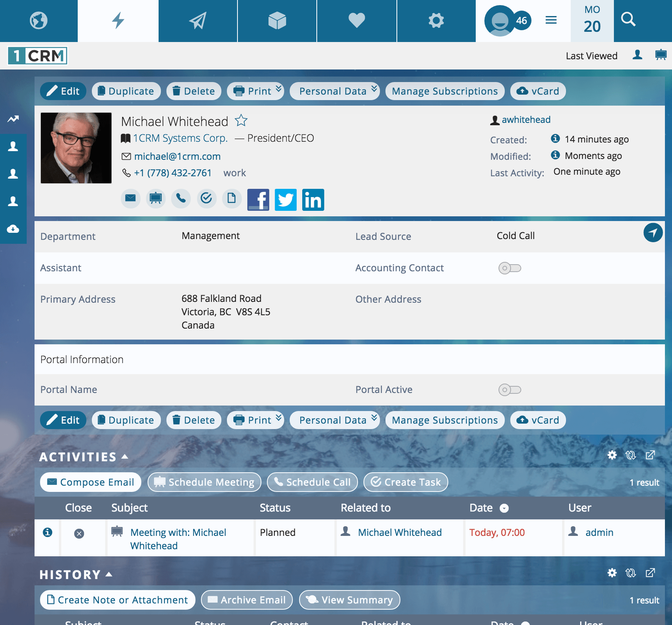Close the Meeting with Michael Whitehead activity
The height and width of the screenshot is (625, 672).
[79, 534]
